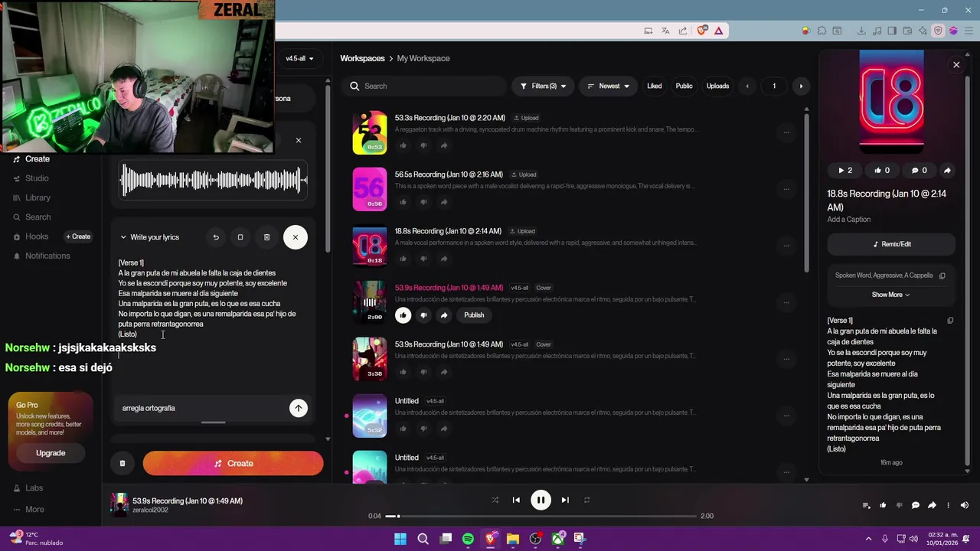Click the 'arregla ortografia' prompt field
The width and height of the screenshot is (980, 551).
[201, 408]
